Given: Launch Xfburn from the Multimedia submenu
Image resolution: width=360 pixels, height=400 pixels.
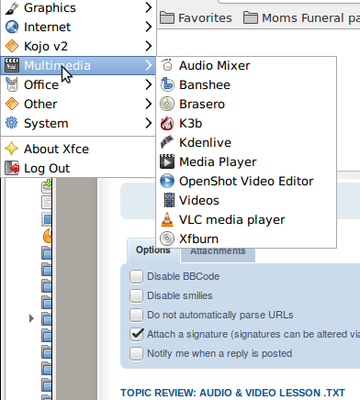Looking at the screenshot, I should [x=246, y=239].
